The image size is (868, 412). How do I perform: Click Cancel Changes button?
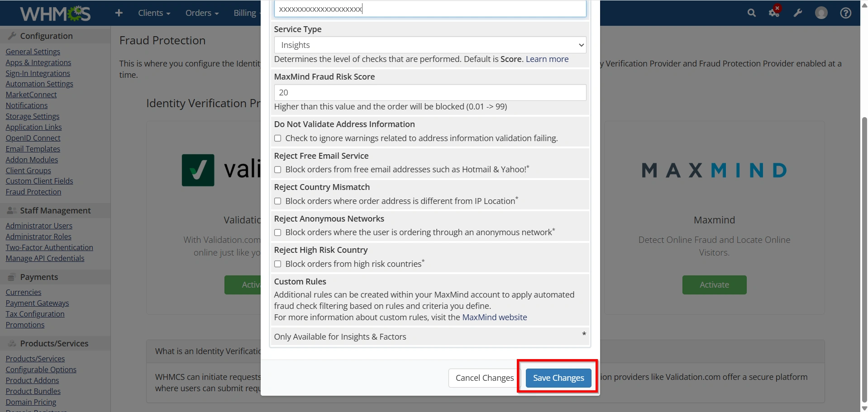[485, 378]
